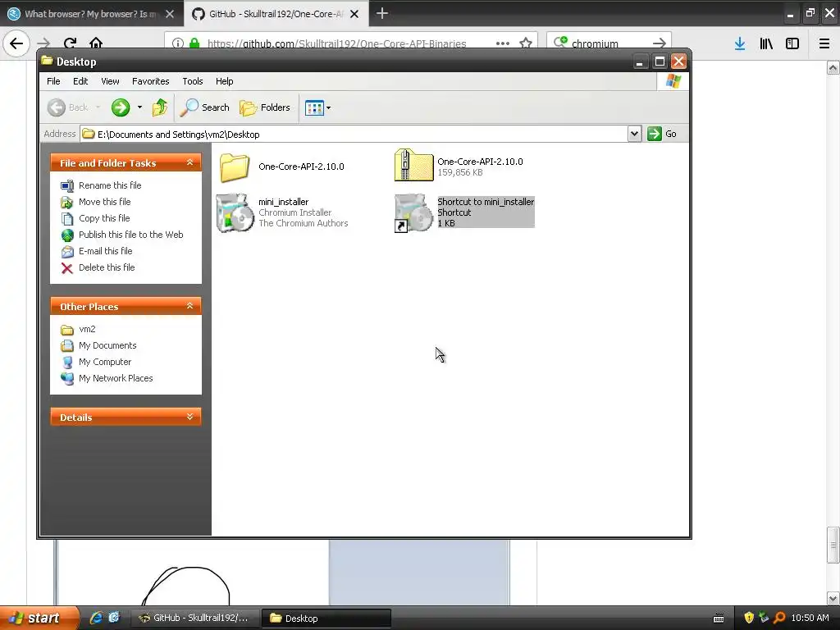The width and height of the screenshot is (840, 630).
Task: Click the Firefox back arrow button
Action: pyautogui.click(x=16, y=43)
